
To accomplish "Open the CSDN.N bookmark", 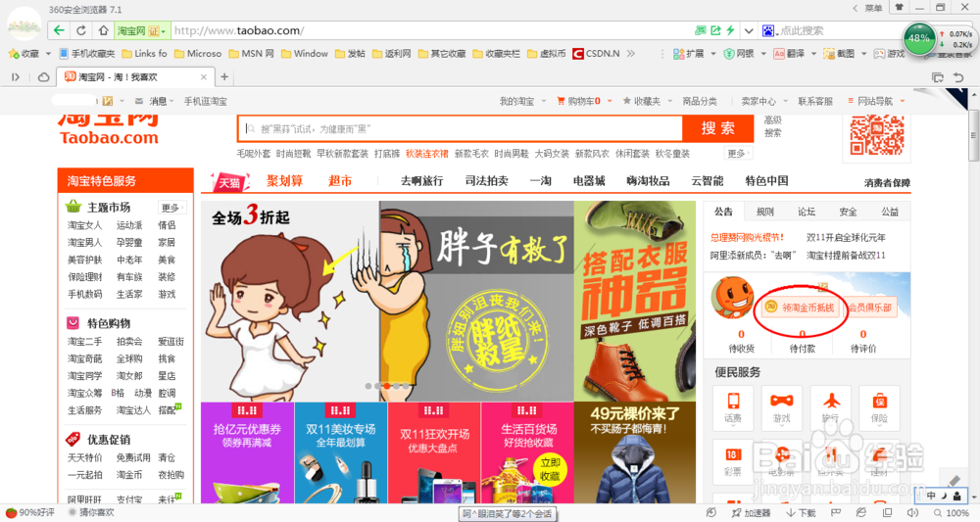I will tap(596, 54).
